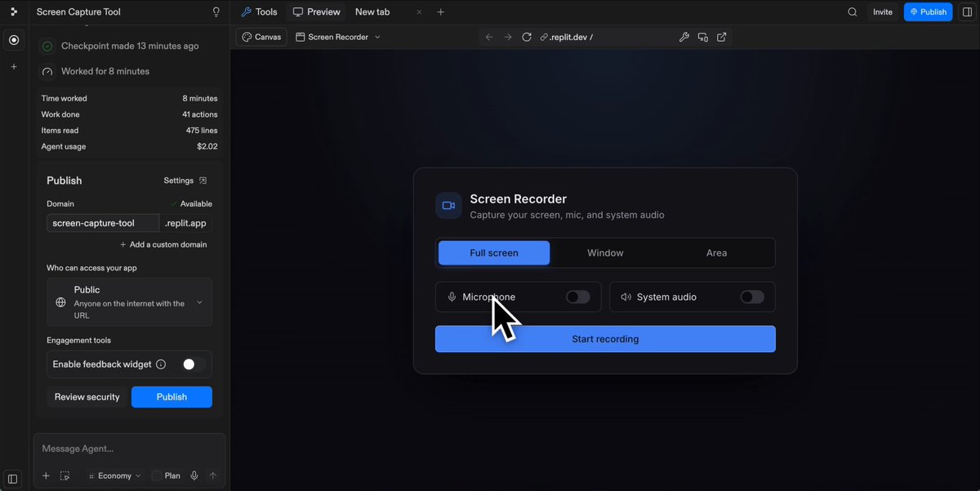Toggle the right side panel icon
Viewport: 980px width, 491px height.
click(x=968, y=12)
